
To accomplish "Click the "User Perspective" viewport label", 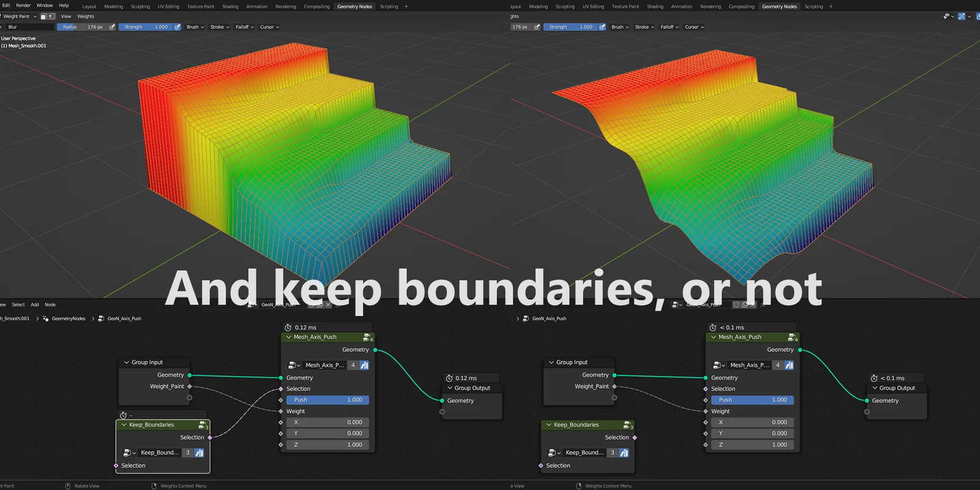I will pos(18,38).
